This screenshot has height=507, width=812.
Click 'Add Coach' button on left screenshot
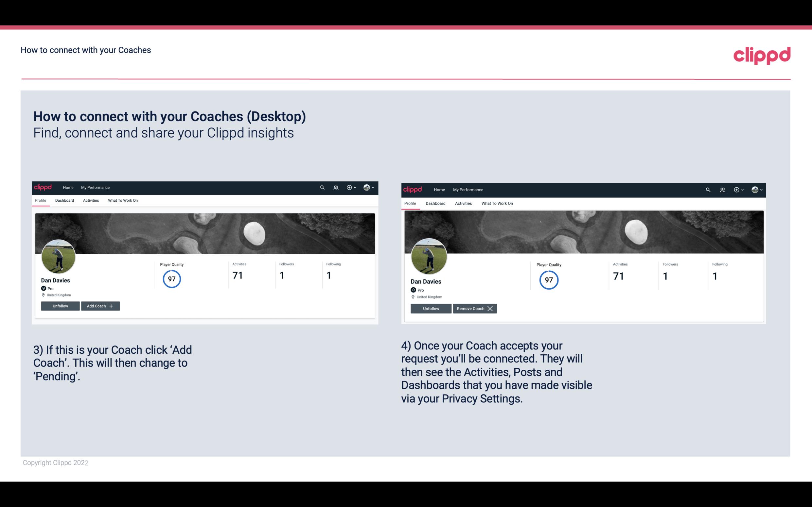[x=99, y=306]
